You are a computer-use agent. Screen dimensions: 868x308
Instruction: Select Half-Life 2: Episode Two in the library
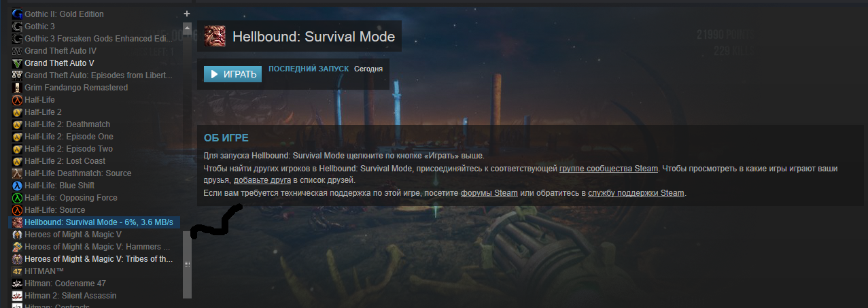[x=95, y=149]
